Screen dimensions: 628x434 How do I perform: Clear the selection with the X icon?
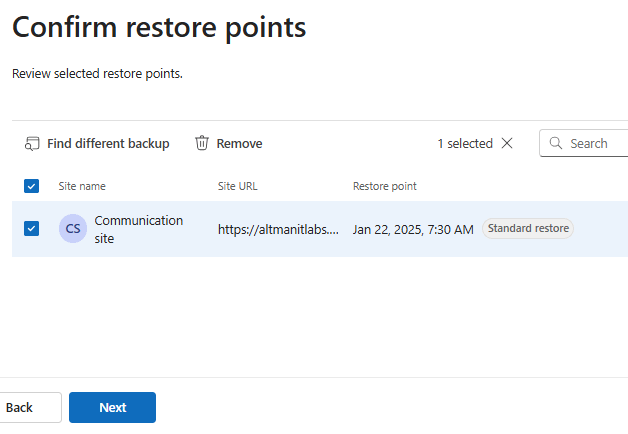click(507, 144)
